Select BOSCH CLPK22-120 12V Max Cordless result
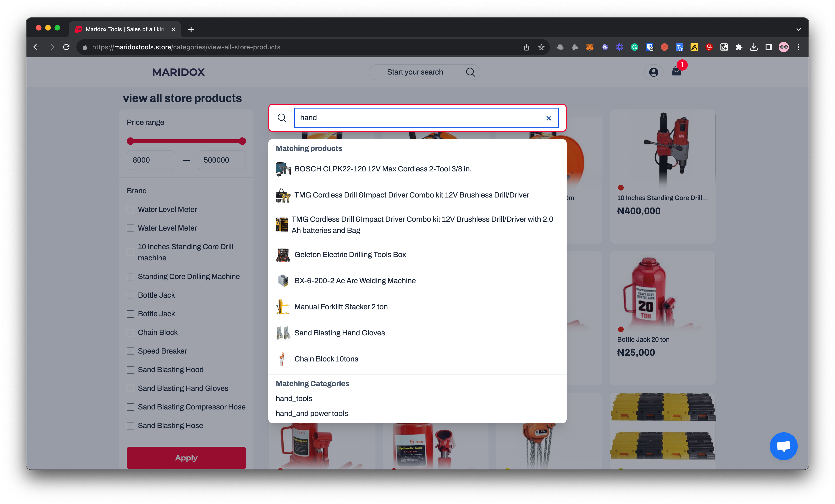The width and height of the screenshot is (835, 504). (x=417, y=169)
